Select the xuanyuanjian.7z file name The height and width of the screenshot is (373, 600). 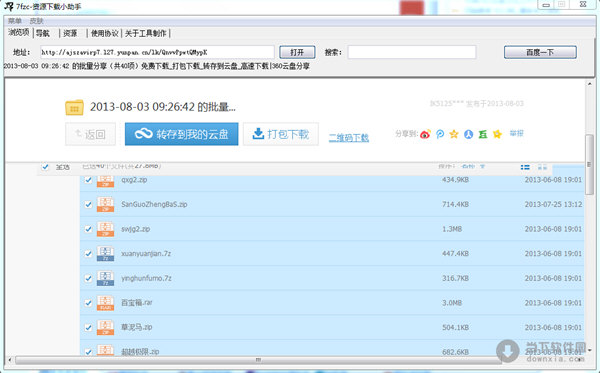[x=146, y=254]
